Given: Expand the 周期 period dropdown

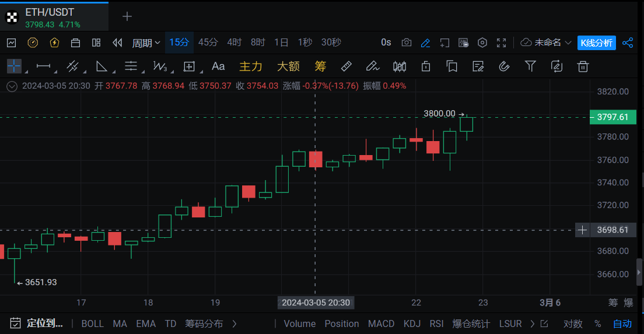Looking at the screenshot, I should (x=146, y=43).
